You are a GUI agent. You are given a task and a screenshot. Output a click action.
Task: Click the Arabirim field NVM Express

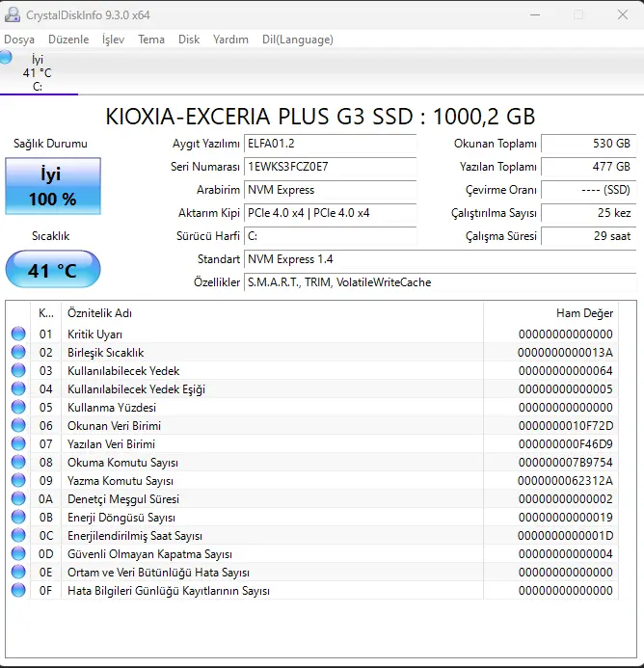331,190
